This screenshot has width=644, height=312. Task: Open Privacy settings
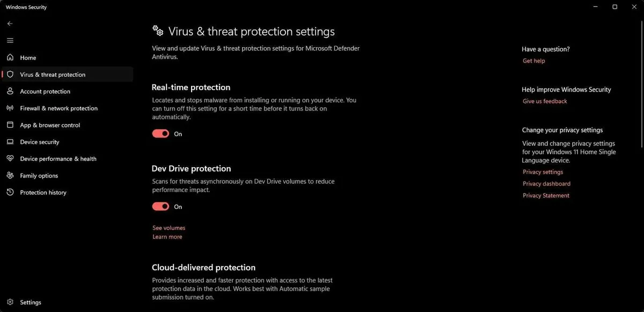point(543,172)
